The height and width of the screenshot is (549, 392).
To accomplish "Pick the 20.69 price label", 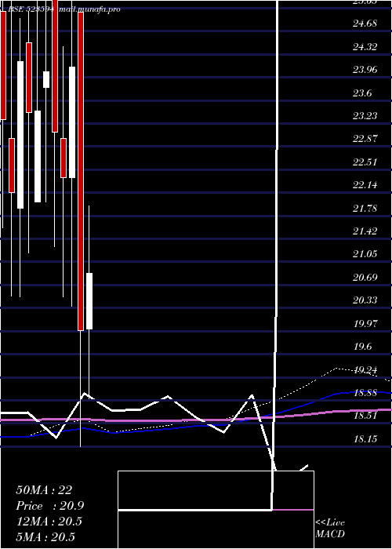I will [365, 278].
